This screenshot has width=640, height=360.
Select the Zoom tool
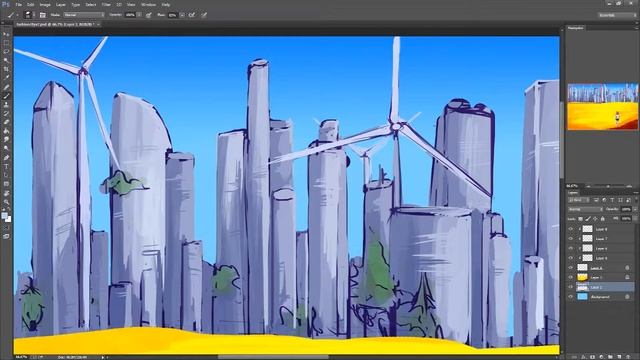click(6, 202)
